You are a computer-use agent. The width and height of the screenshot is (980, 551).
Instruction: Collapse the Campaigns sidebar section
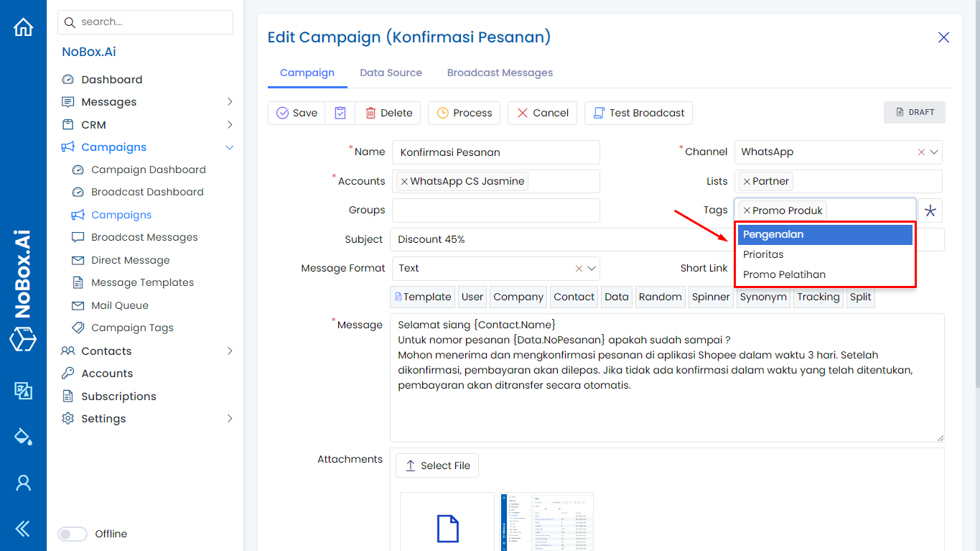(230, 147)
